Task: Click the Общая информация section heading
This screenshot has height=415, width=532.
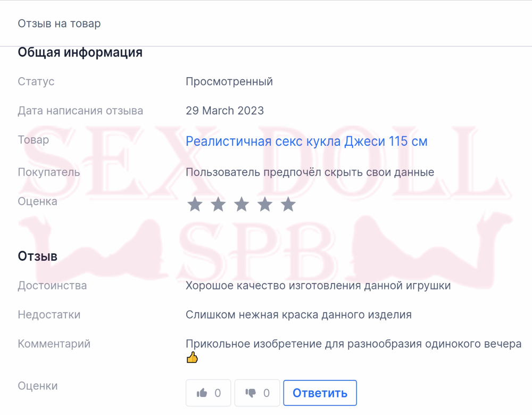Action: (x=80, y=52)
